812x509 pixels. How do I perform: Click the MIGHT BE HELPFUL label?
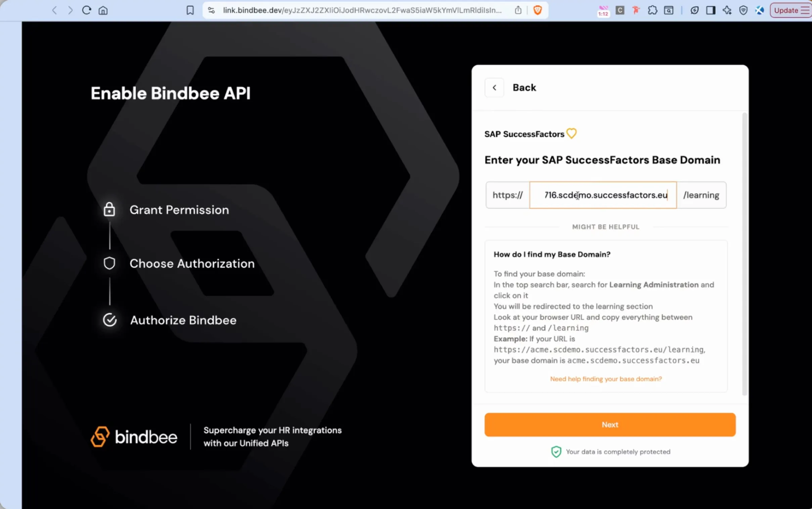coord(605,227)
